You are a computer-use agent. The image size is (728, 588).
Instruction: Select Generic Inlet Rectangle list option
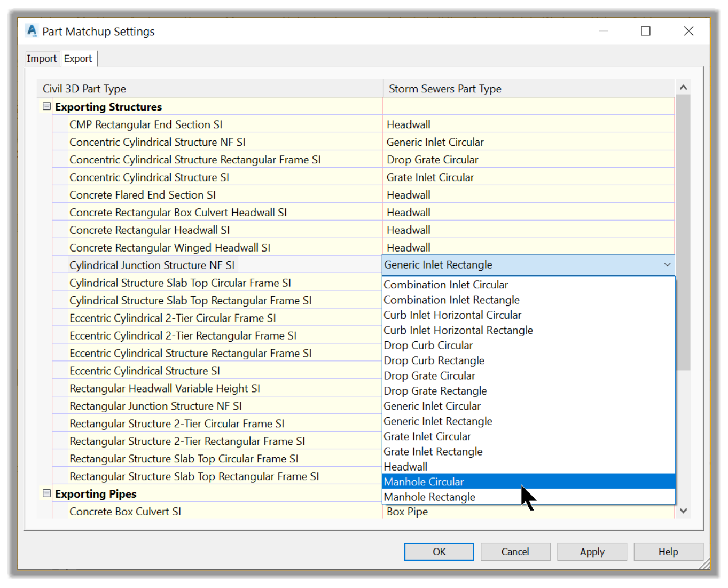pos(529,421)
